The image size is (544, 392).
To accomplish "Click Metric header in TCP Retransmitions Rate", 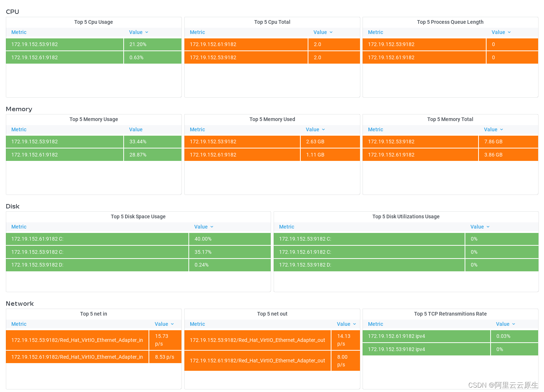I will pyautogui.click(x=376, y=324).
